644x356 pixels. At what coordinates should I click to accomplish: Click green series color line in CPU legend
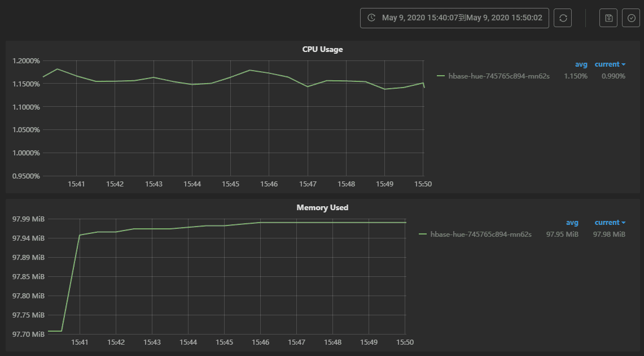441,76
